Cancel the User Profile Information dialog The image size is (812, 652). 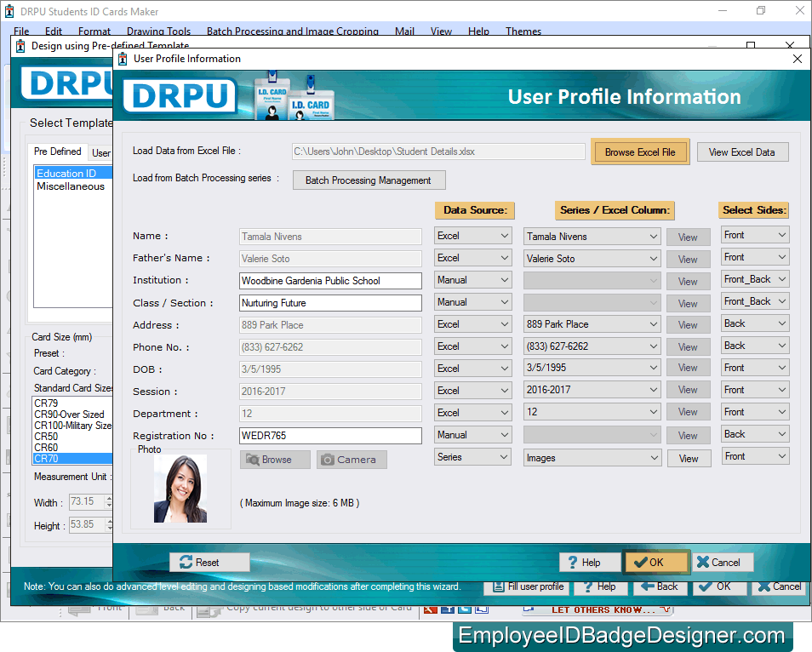click(723, 562)
